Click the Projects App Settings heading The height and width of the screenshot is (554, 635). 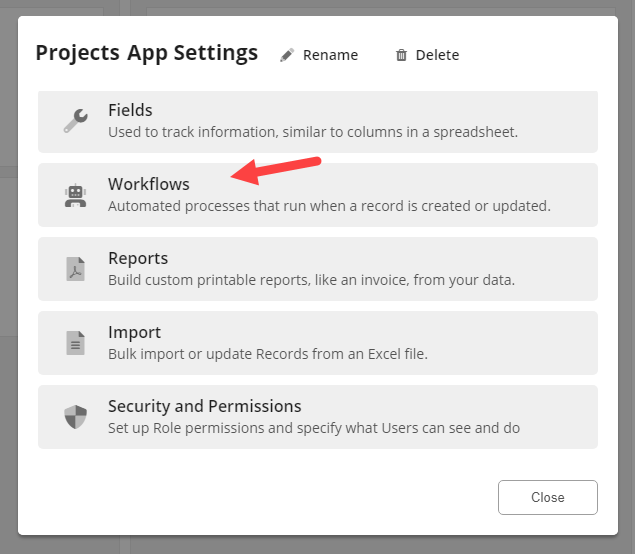(146, 53)
